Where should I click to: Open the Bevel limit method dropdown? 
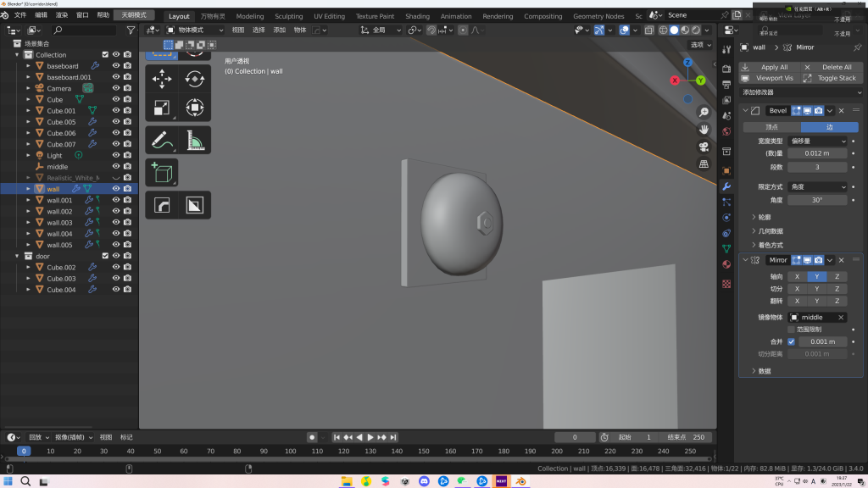(817, 186)
